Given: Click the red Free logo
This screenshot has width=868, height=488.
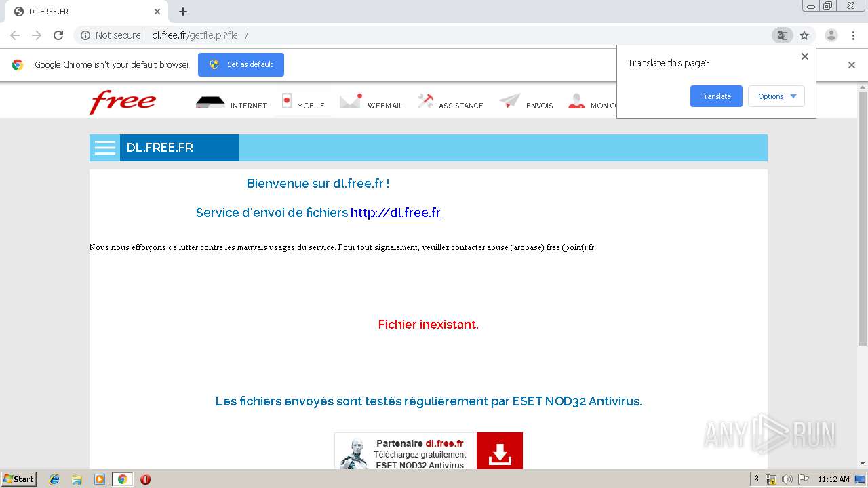Looking at the screenshot, I should [x=123, y=102].
